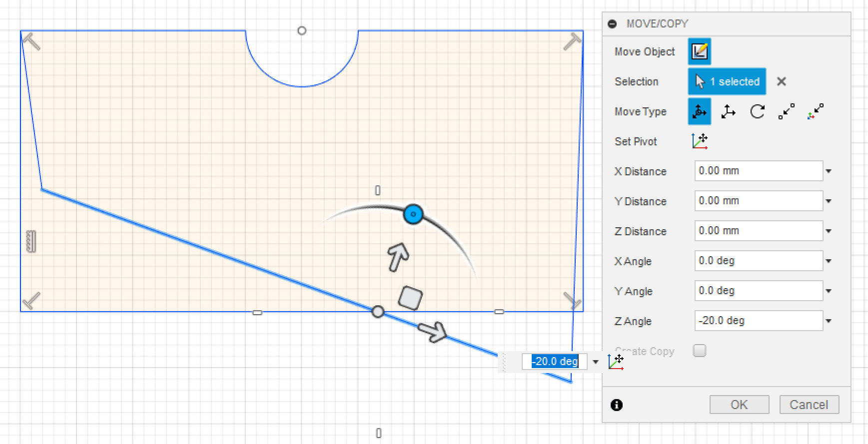Clear selection with the X icon
This screenshot has width=868, height=444.
point(782,81)
